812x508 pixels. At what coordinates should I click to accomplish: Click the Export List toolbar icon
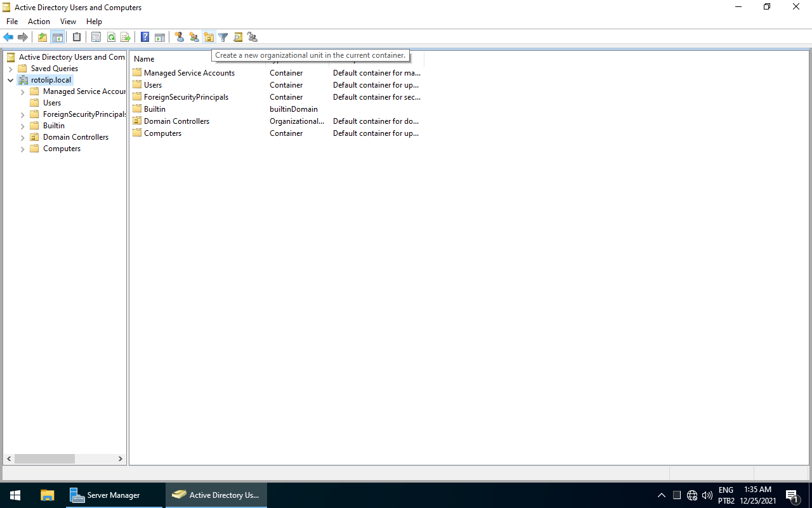(x=126, y=37)
